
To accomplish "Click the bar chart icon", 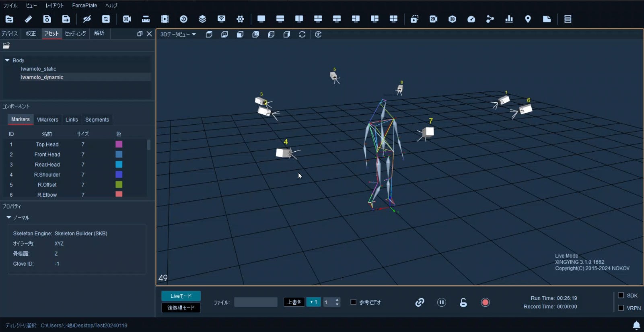I will tap(509, 19).
